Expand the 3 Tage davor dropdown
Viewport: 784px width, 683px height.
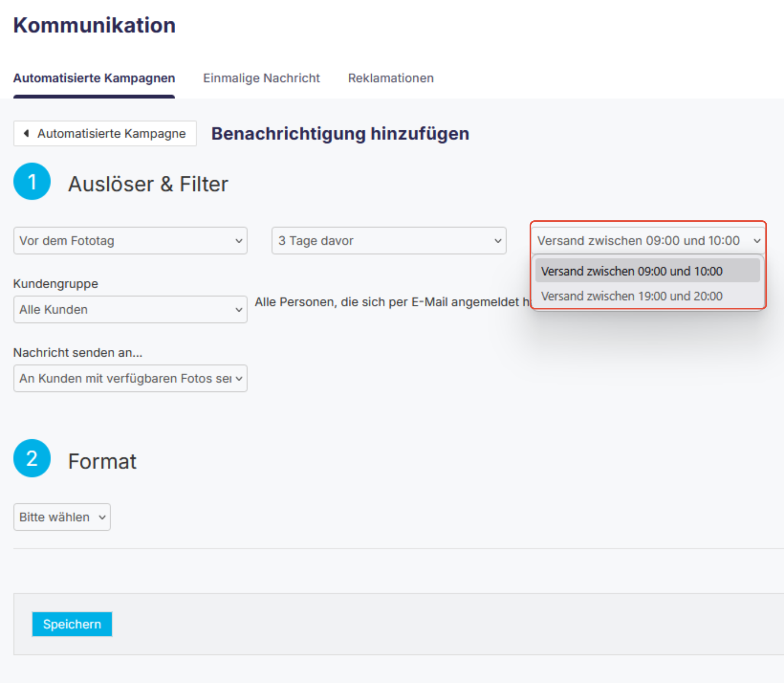pos(389,241)
